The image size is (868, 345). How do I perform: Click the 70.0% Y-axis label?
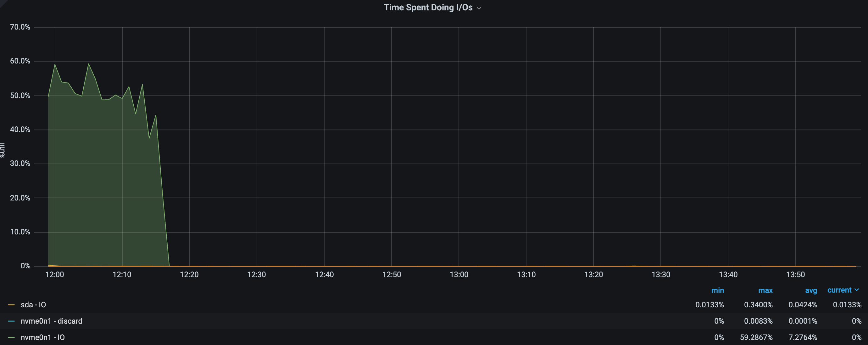coord(20,27)
